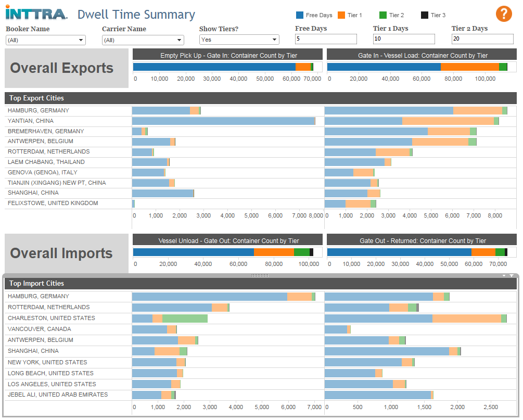Open the Show Tiers? dropdown

coord(239,40)
